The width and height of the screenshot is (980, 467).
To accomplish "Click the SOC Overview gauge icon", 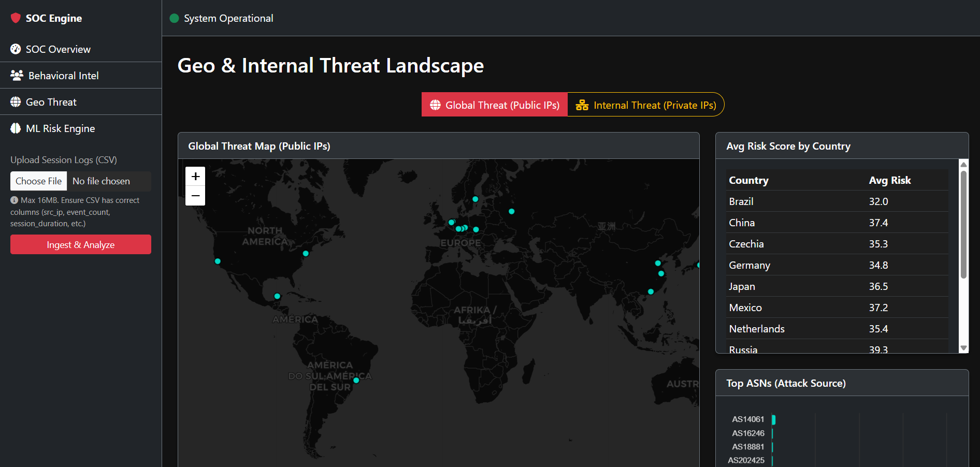I will tap(16, 49).
